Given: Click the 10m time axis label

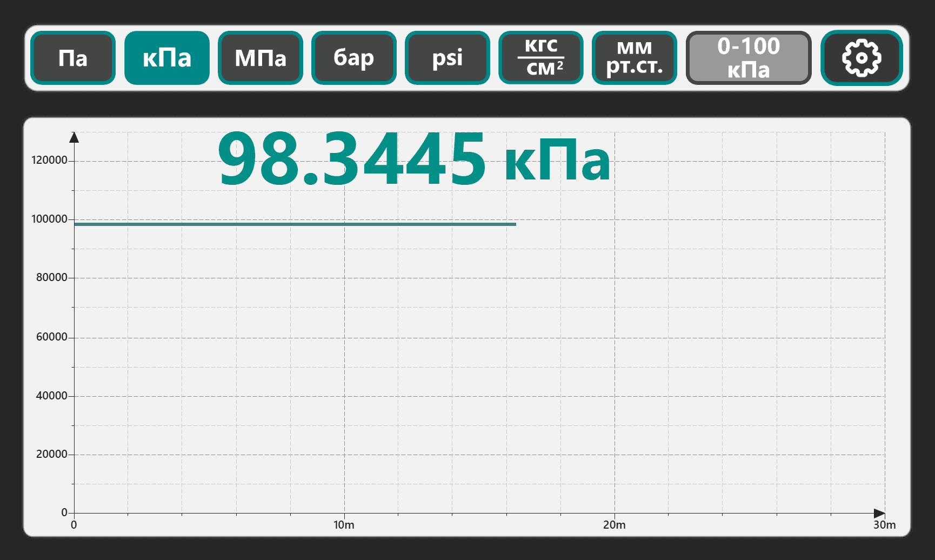Looking at the screenshot, I should tap(344, 525).
